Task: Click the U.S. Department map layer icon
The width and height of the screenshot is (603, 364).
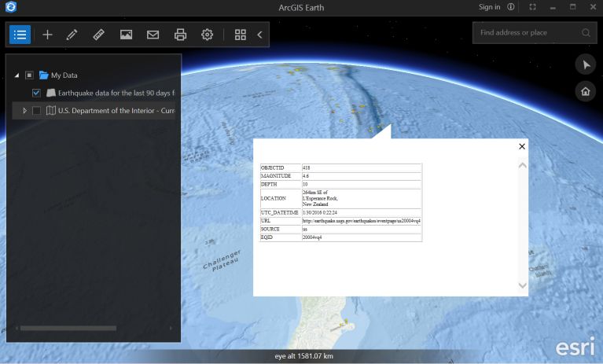Action: tap(51, 111)
